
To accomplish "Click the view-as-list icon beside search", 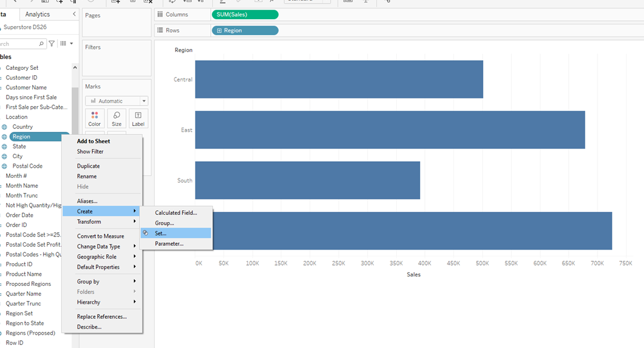I will [x=63, y=44].
